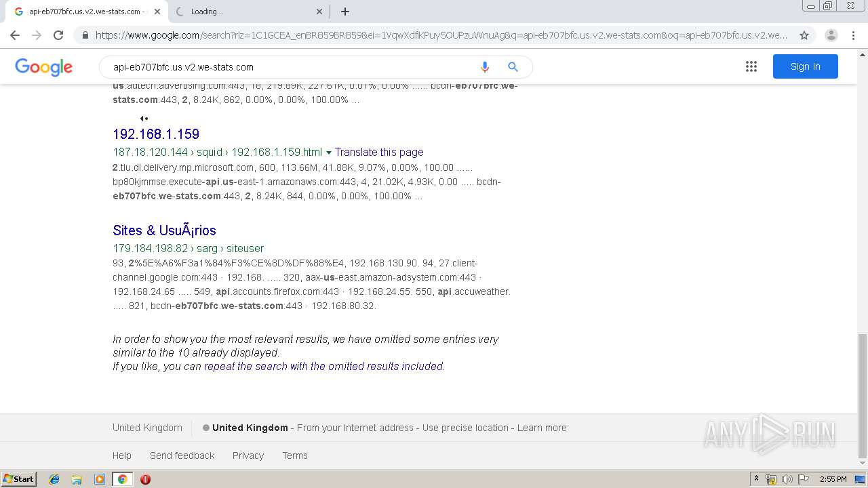Click the Chrome address bar URL
This screenshot has height=488, width=868.
coord(441,35)
